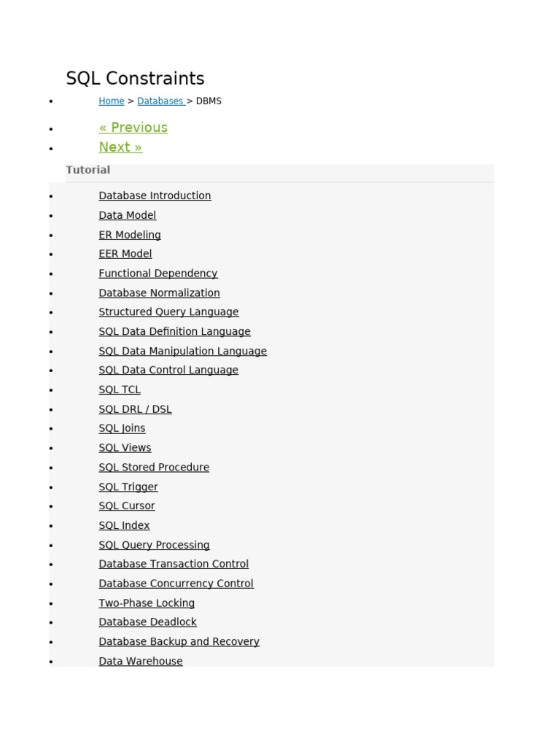
Task: Click the Data Warehouse link
Action: pos(141,661)
